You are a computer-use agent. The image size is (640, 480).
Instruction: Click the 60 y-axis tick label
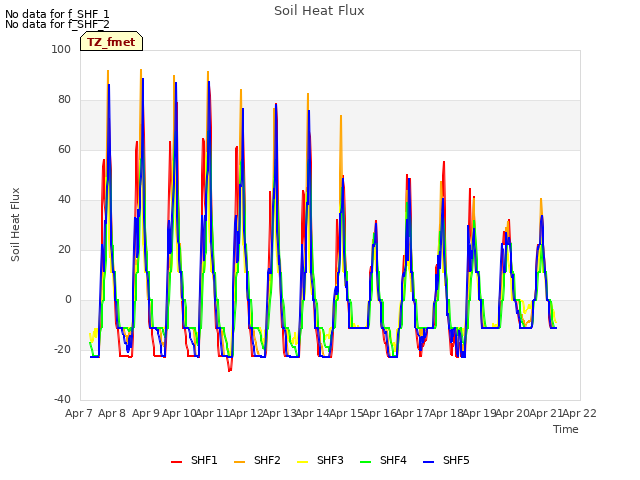pyautogui.click(x=64, y=149)
